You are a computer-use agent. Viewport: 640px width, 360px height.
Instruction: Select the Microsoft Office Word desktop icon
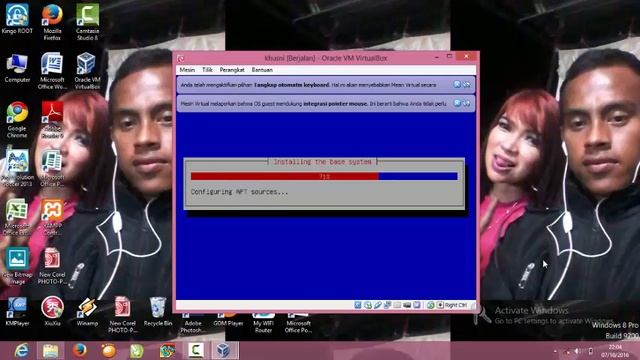[x=52, y=71]
